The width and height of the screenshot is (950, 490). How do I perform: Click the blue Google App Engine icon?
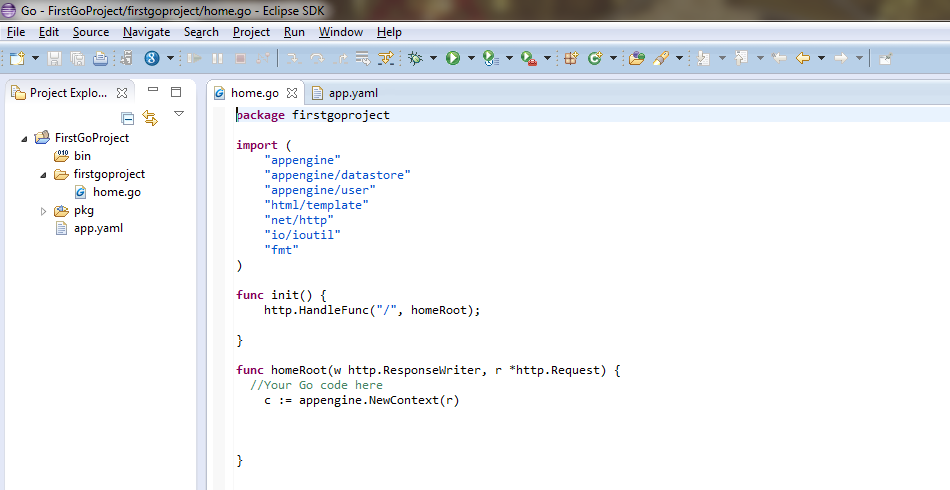[151, 58]
